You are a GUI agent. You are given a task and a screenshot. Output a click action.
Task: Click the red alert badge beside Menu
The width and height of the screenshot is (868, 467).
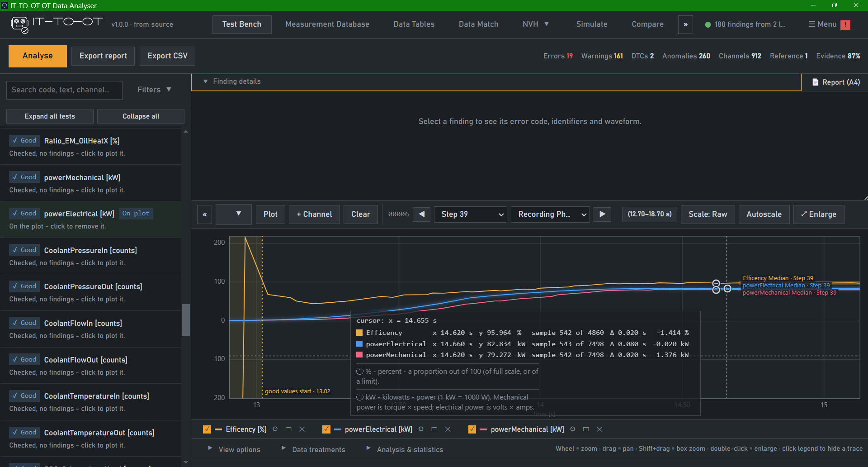845,25
